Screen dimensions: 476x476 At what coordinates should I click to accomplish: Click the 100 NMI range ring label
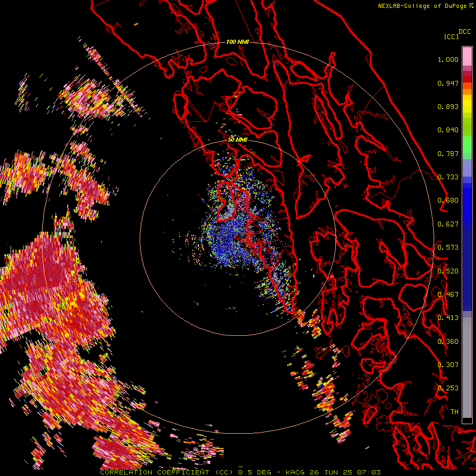pyautogui.click(x=237, y=42)
